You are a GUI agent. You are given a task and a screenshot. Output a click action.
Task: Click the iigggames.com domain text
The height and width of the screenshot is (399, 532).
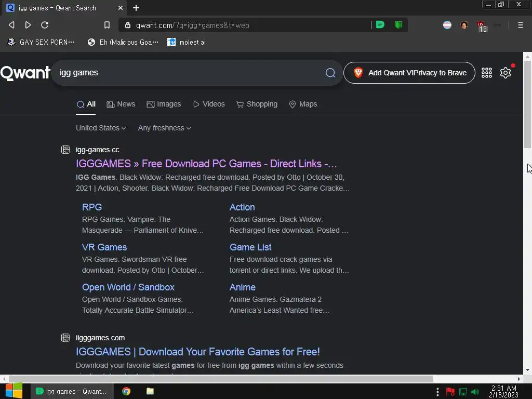100,338
